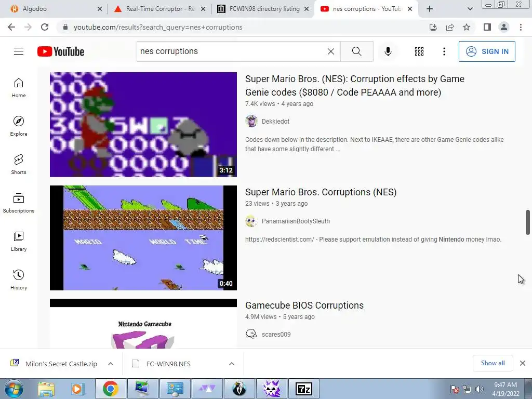Open Windows Media Player from the taskbar
Image resolution: width=532 pixels, height=399 pixels.
77,389
